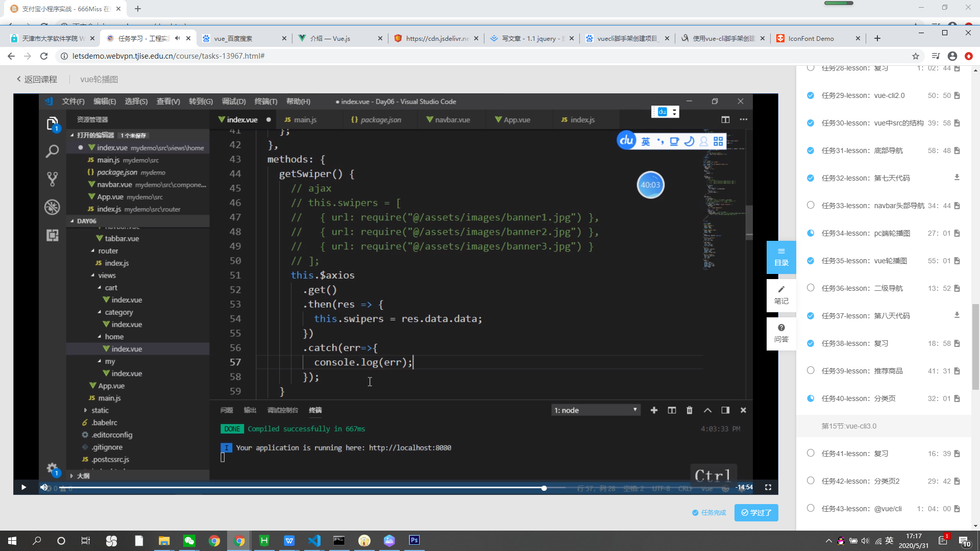Click the 学过了 button
The height and width of the screenshot is (551, 980).
point(756,512)
